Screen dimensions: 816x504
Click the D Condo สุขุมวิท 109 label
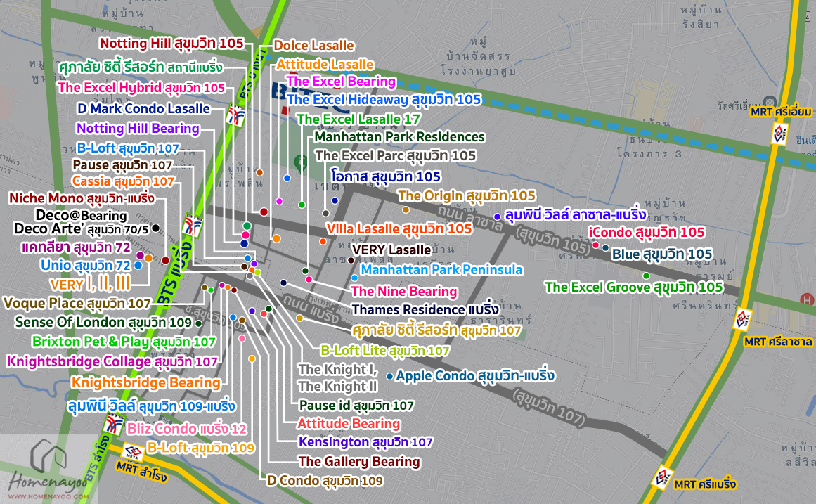[x=325, y=481]
